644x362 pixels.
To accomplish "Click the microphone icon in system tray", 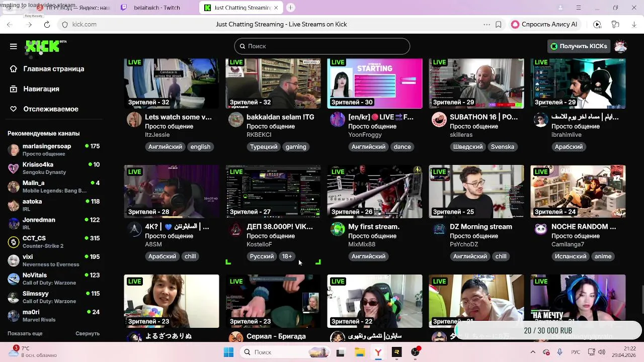I will pos(560,352).
